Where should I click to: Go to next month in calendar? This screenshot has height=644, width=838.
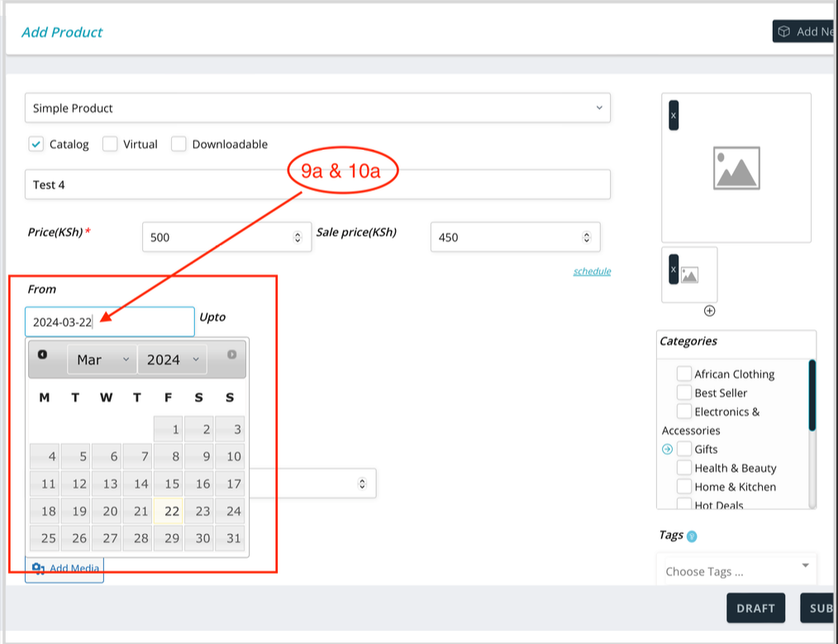point(231,355)
